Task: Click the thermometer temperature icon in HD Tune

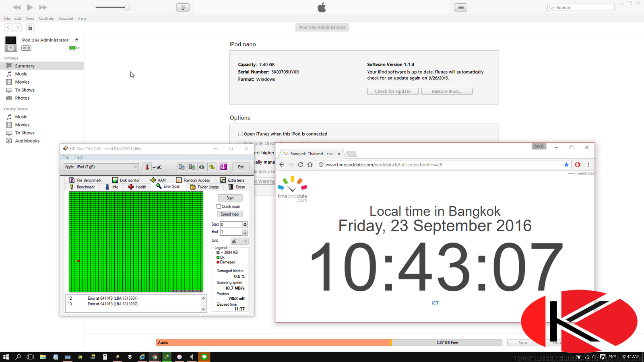Action: [x=147, y=167]
